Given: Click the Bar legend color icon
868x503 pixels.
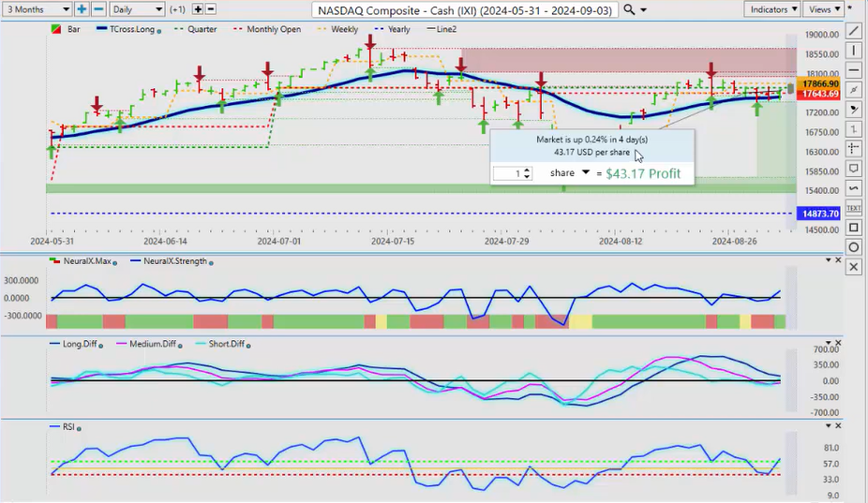Looking at the screenshot, I should click(56, 29).
